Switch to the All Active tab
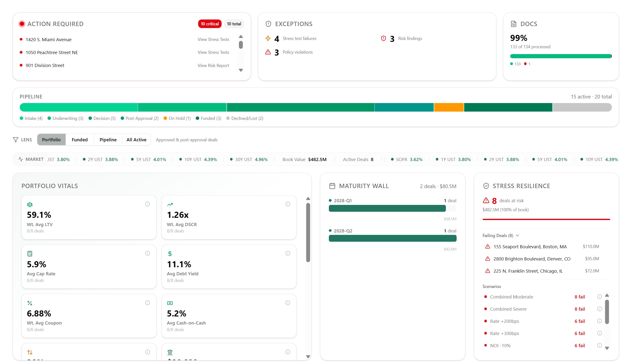Screen dimensions: 627x364 click(136, 139)
